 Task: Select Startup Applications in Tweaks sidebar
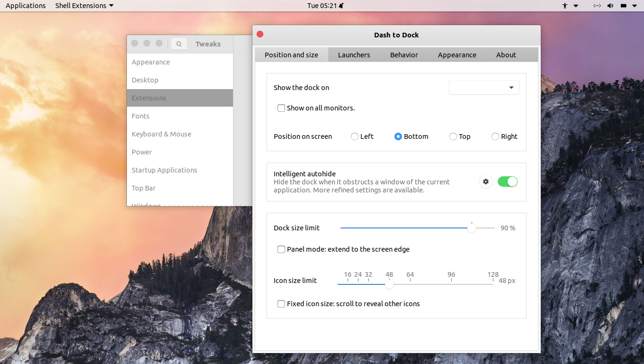[x=180, y=170]
